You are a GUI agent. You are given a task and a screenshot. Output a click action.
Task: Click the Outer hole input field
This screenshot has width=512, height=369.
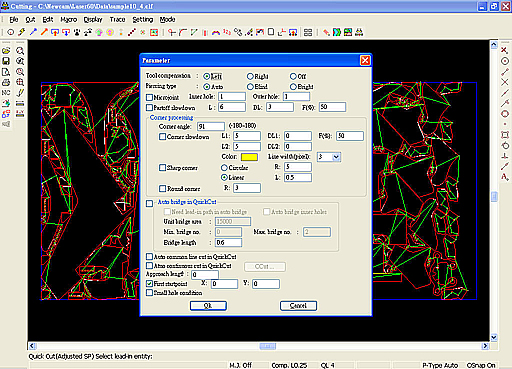(x=297, y=97)
